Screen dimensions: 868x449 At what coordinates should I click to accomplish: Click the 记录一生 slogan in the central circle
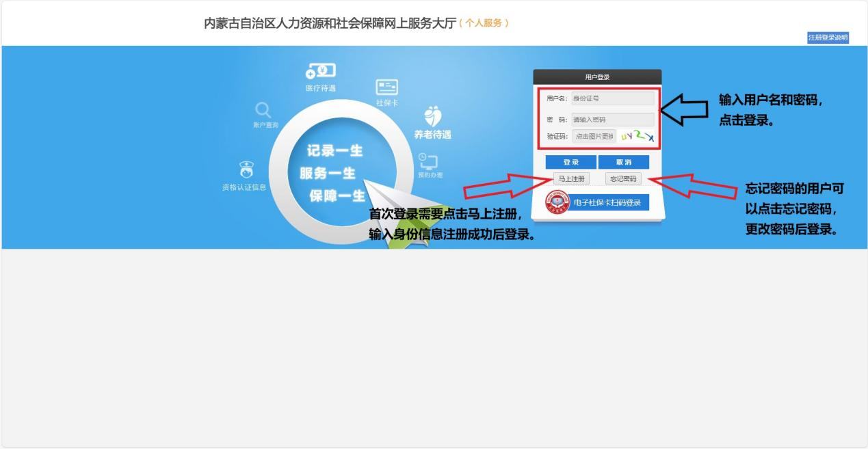pos(335,151)
